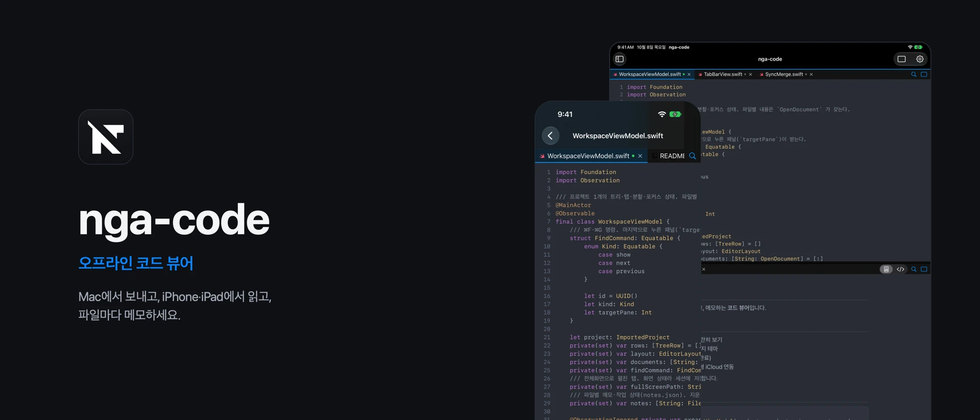Click the iCloud 연동 text in lower iPad pane
Screen dimensions: 980x420
coord(720,367)
